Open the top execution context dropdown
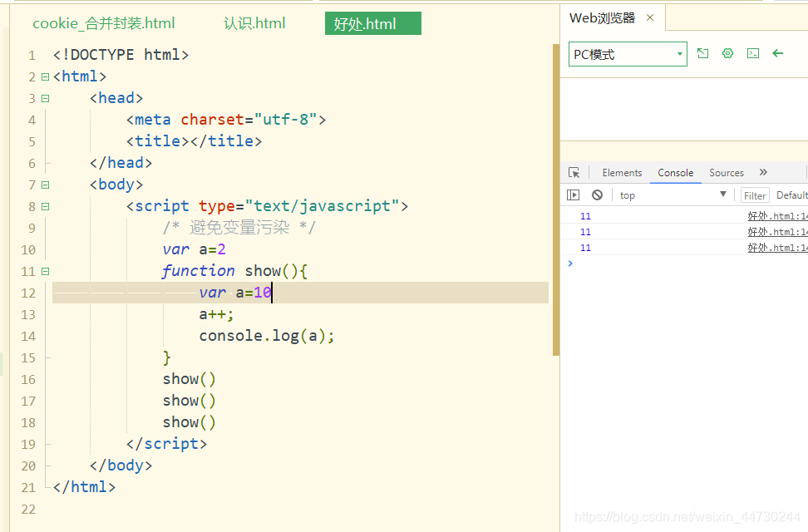The width and height of the screenshot is (808, 532). pos(673,195)
